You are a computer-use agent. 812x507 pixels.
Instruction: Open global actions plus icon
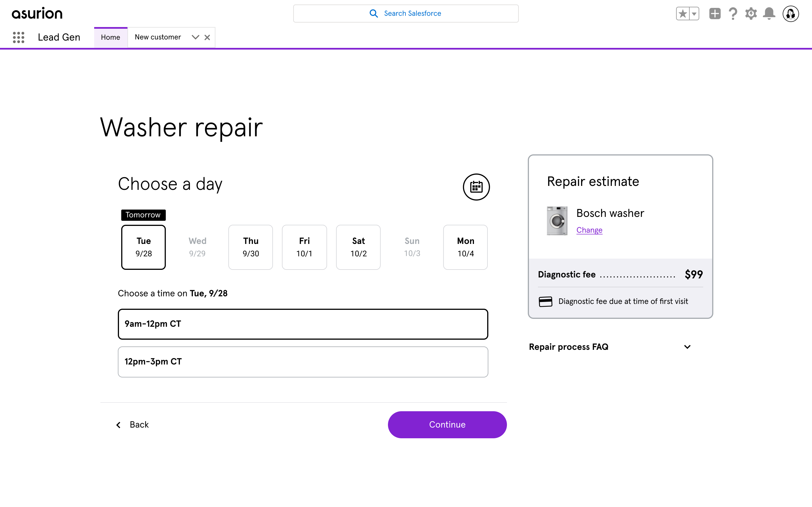[x=715, y=14]
